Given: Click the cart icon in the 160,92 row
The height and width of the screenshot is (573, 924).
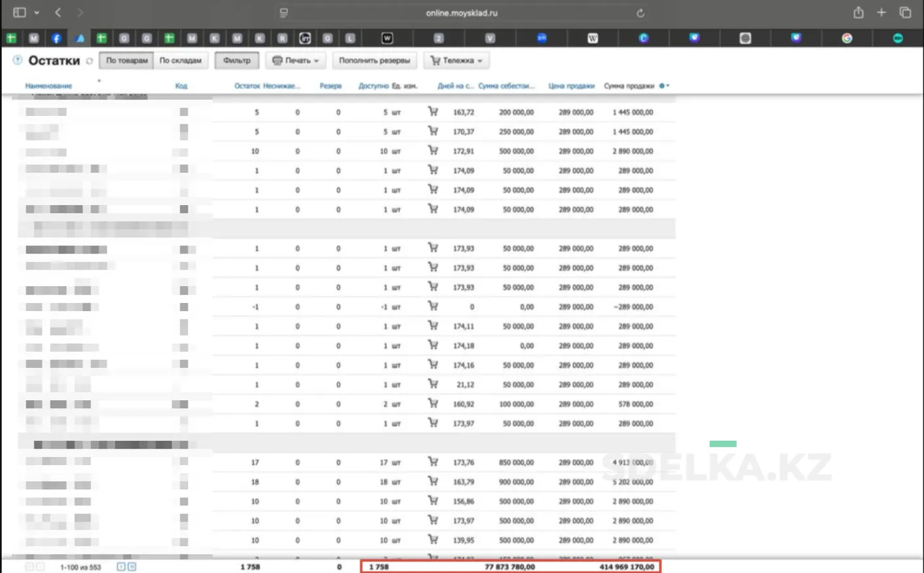Looking at the screenshot, I should pyautogui.click(x=433, y=403).
